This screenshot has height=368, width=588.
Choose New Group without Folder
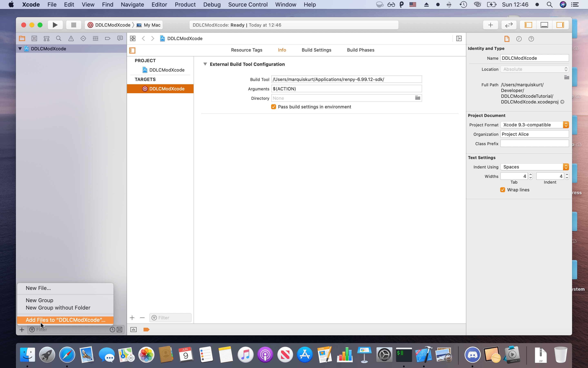click(65, 308)
